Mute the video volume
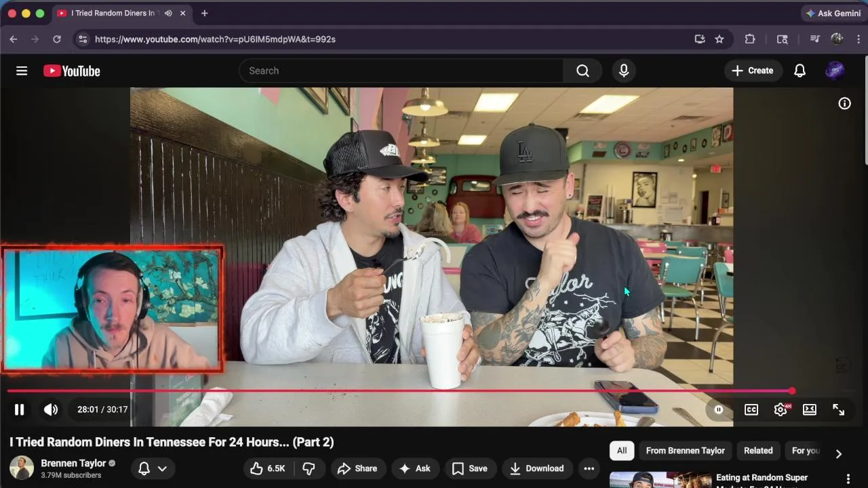 [51, 409]
